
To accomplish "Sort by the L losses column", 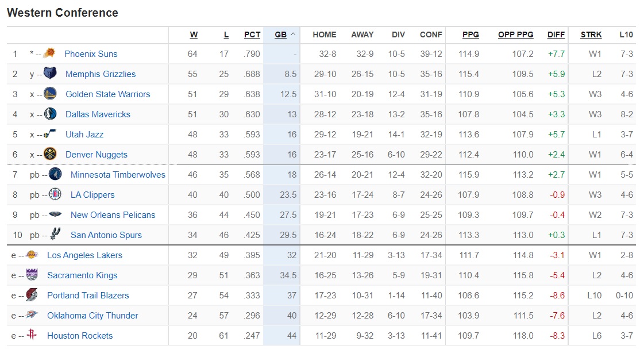I will pos(226,34).
